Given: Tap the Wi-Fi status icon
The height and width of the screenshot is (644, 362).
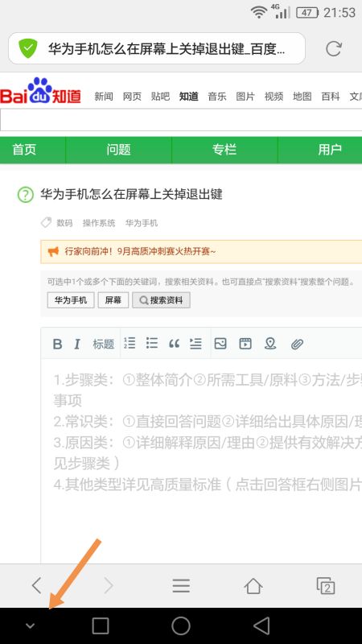Looking at the screenshot, I should 259,13.
